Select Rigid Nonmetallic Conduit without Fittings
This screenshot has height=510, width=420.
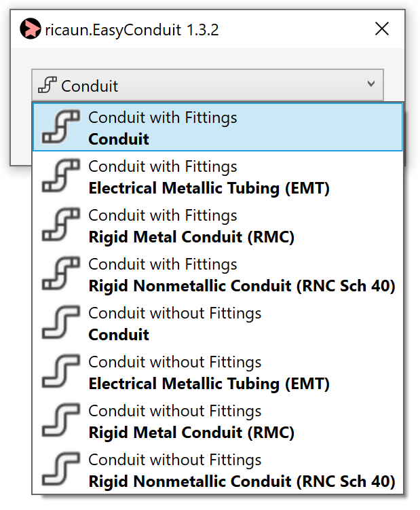[x=242, y=481]
